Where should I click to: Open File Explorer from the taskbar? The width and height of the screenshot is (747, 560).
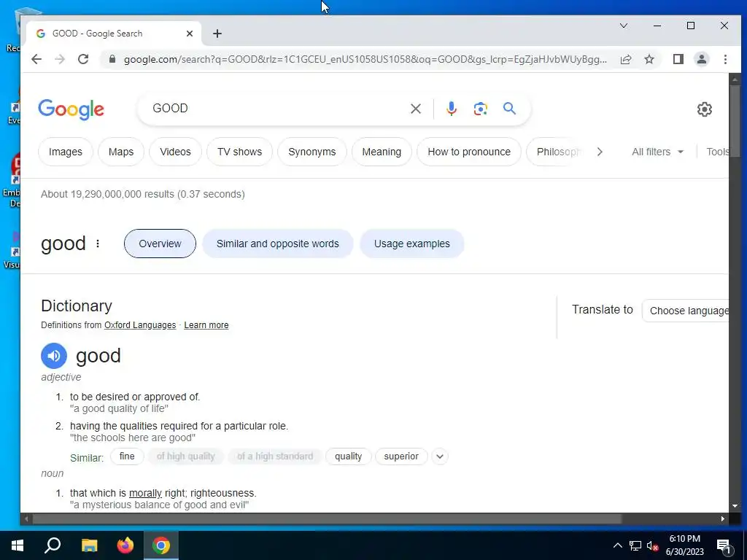(89, 545)
